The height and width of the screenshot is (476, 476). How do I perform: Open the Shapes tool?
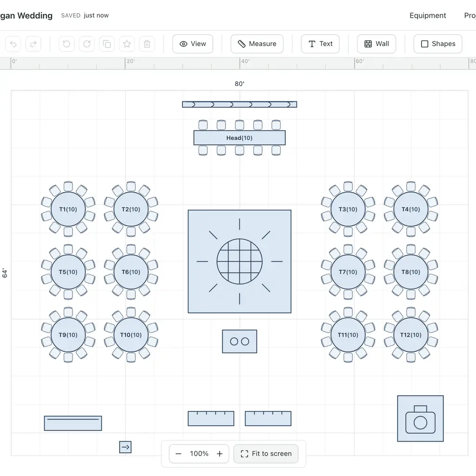coord(438,44)
